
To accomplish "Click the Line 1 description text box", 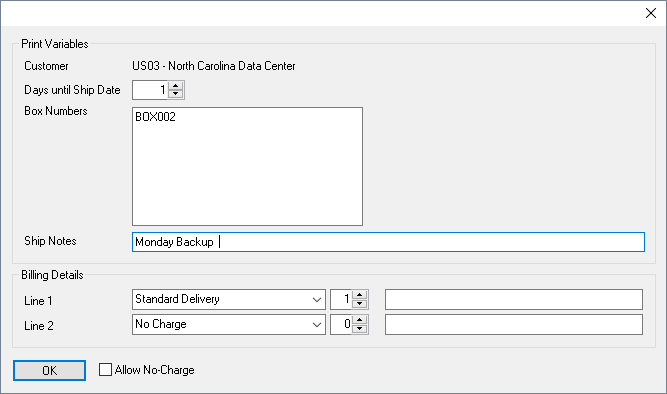I will (x=513, y=300).
